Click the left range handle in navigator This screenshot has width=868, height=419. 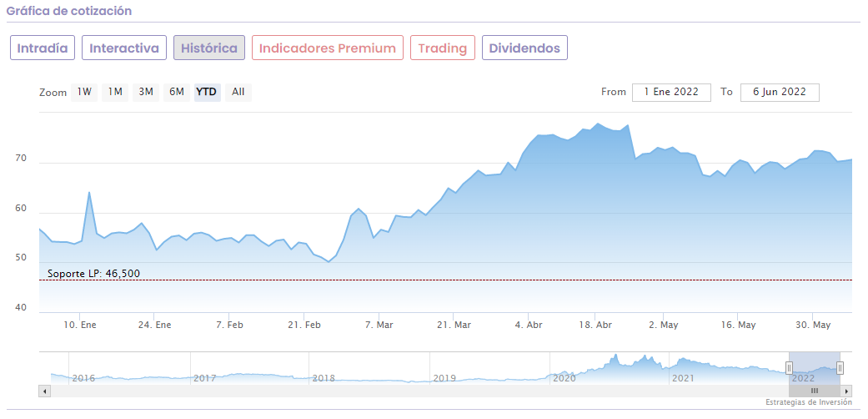click(x=789, y=367)
